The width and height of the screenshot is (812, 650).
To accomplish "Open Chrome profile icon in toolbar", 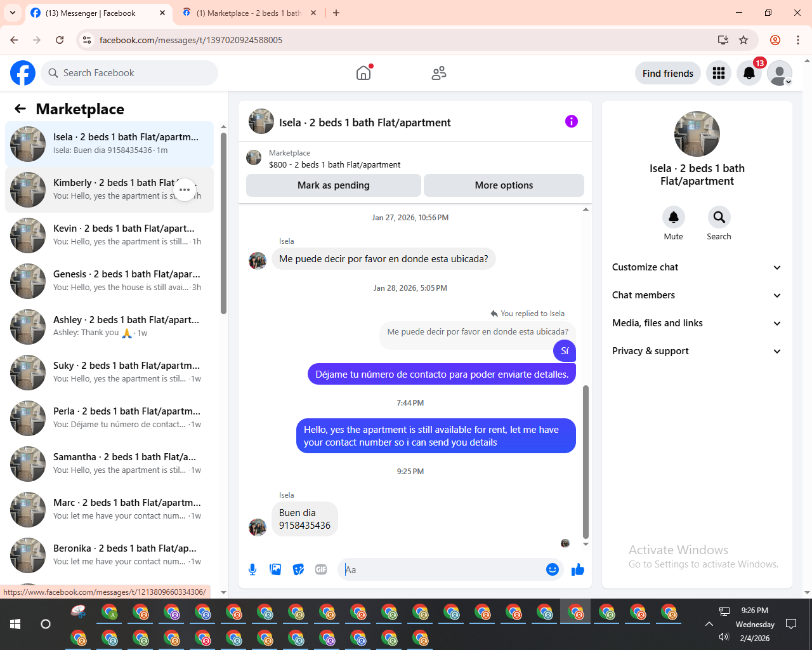I will coord(775,40).
